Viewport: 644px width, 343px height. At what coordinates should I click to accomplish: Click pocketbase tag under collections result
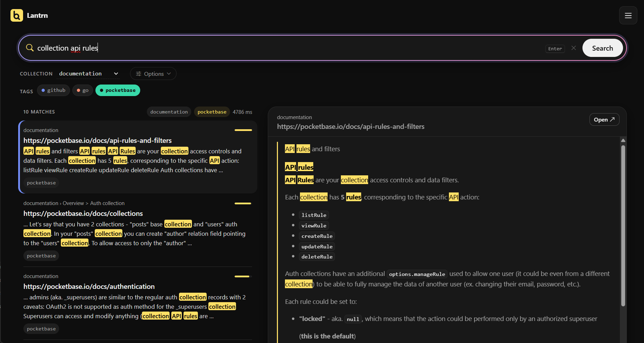tap(41, 256)
